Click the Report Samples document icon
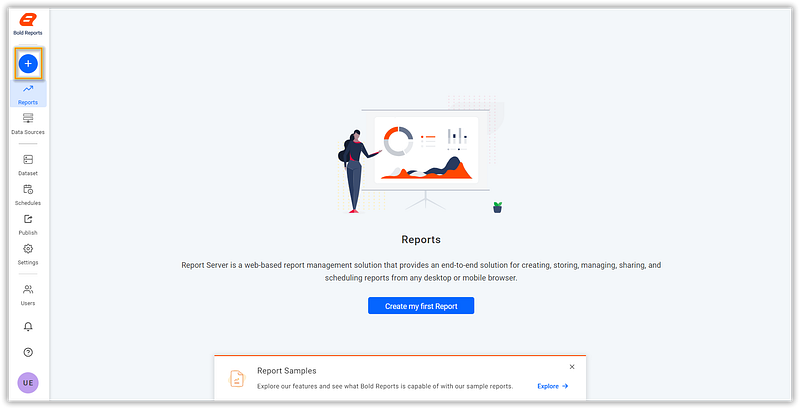800x409 pixels. 237,378
